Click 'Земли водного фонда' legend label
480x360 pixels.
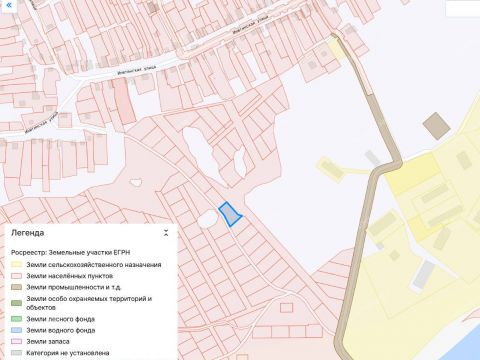61,330
